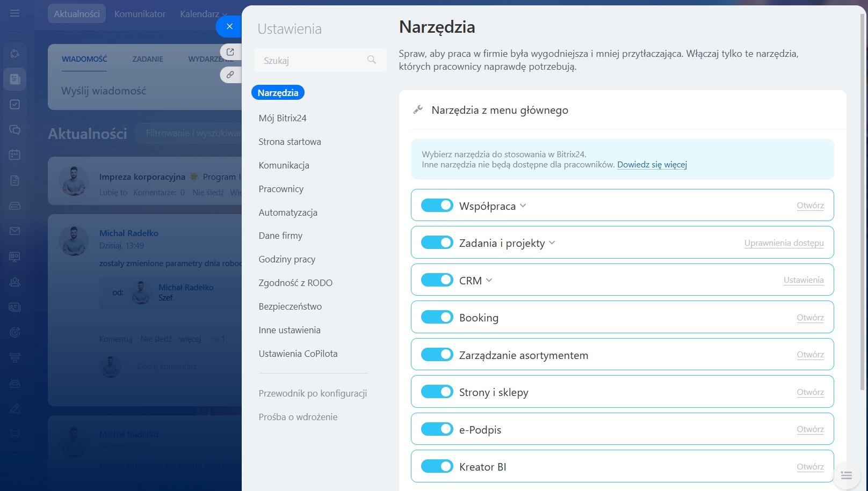Follow the Dowiedz się więcej link
868x491 pixels.
[652, 165]
